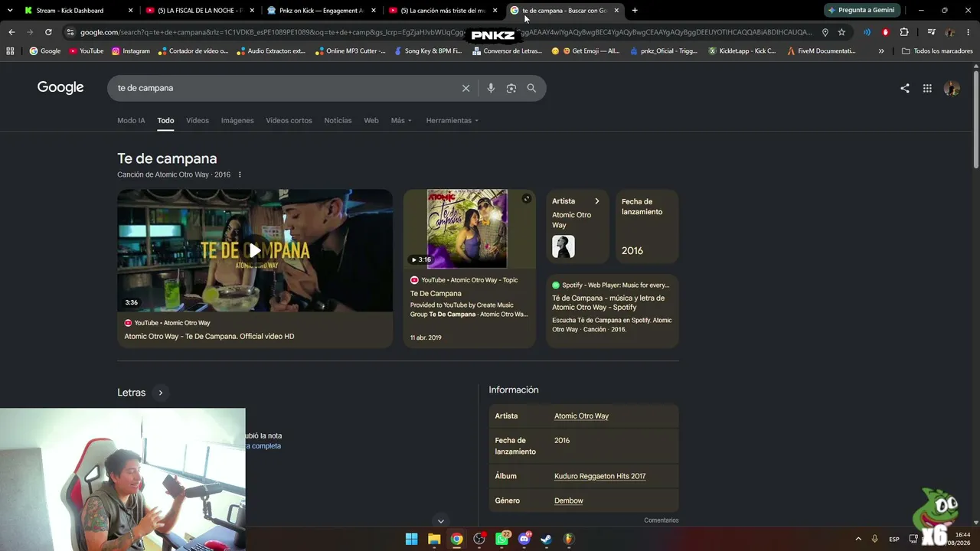Click the page vertical scrollbar
980x551 pixels.
[x=976, y=119]
